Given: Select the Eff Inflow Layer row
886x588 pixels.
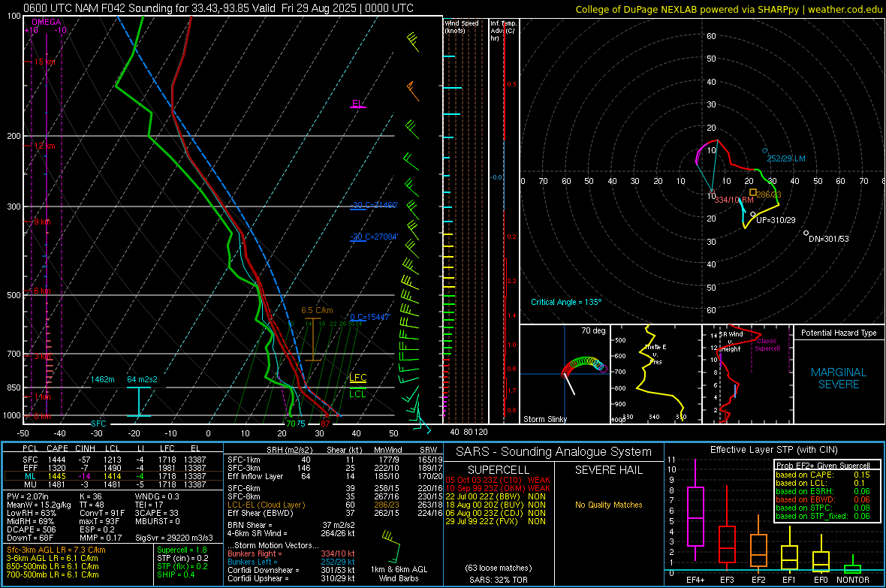Looking at the screenshot, I should [335, 477].
